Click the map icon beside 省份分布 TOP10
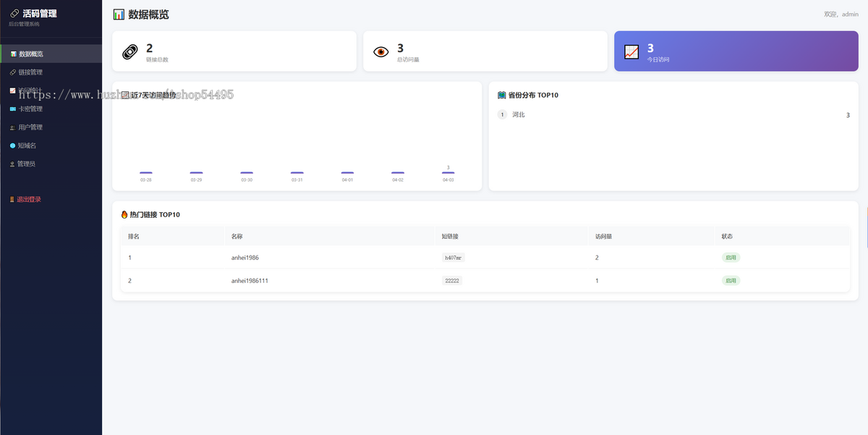868x435 pixels. click(502, 95)
